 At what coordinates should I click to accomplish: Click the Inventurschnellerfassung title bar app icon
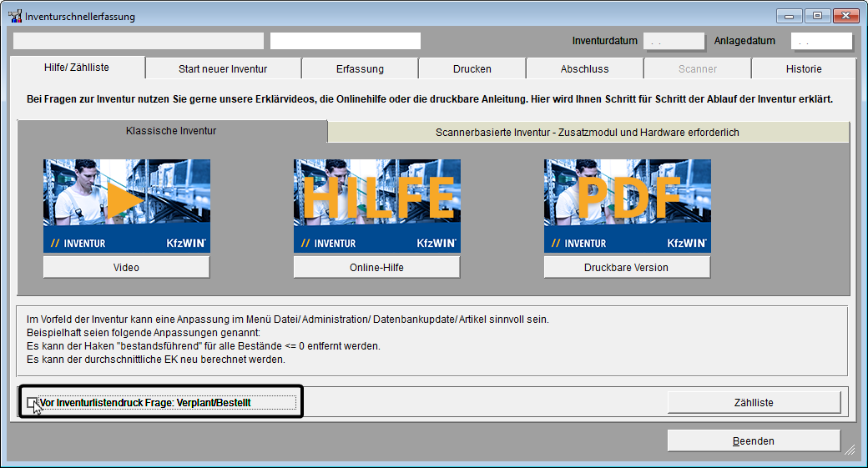coord(15,16)
